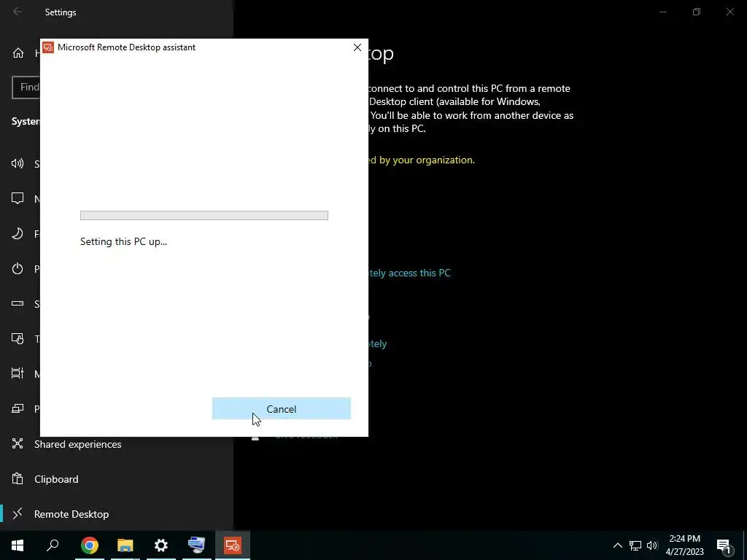Select Shared experiences in the sidebar

[77, 444]
